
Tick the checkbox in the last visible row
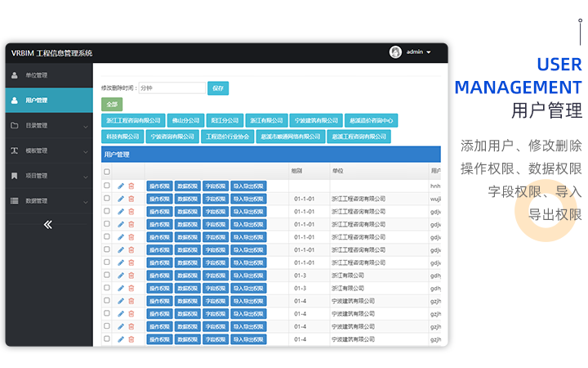pyautogui.click(x=106, y=339)
